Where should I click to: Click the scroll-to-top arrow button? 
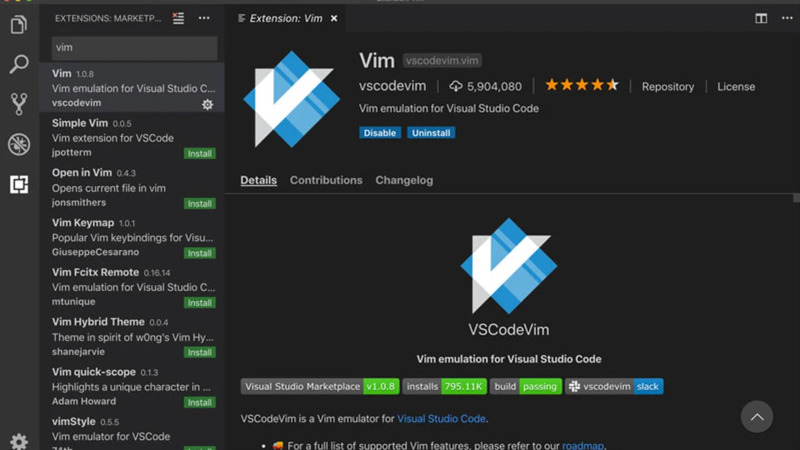(757, 417)
